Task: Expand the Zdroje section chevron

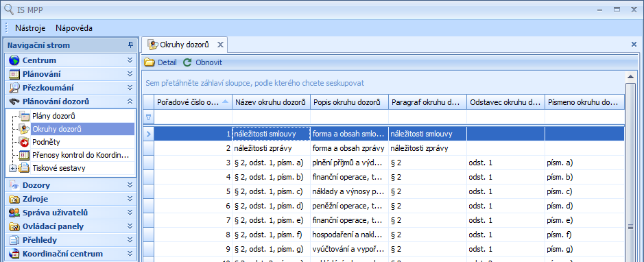Action: (x=130, y=199)
